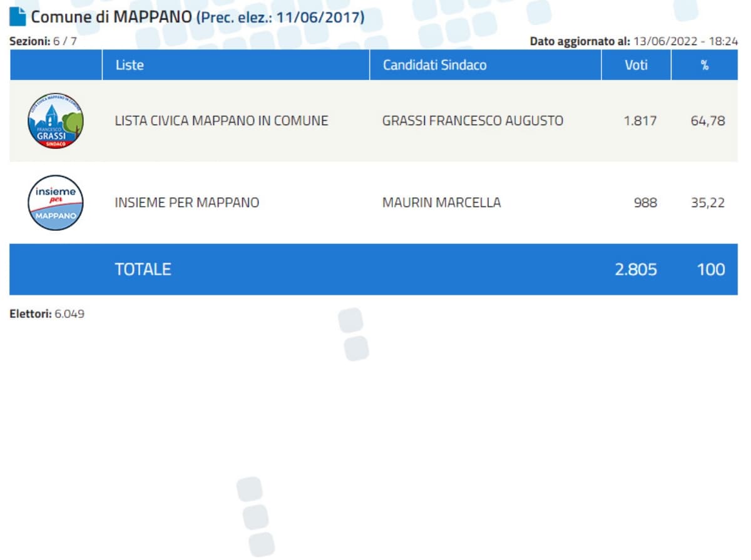This screenshot has width=751, height=560.
Task: Sort by the Voti column header
Action: click(636, 65)
